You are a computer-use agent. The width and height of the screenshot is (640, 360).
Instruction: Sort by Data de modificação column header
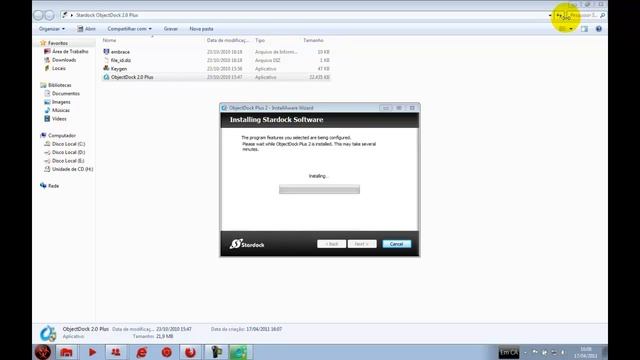pyautogui.click(x=228, y=40)
